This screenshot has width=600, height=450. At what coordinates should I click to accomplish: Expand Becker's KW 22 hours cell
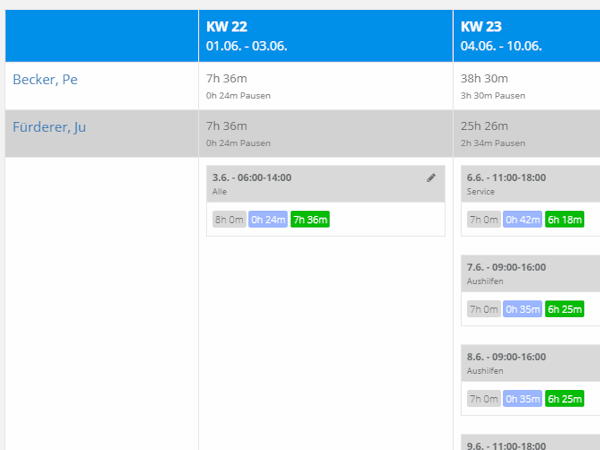point(325,86)
